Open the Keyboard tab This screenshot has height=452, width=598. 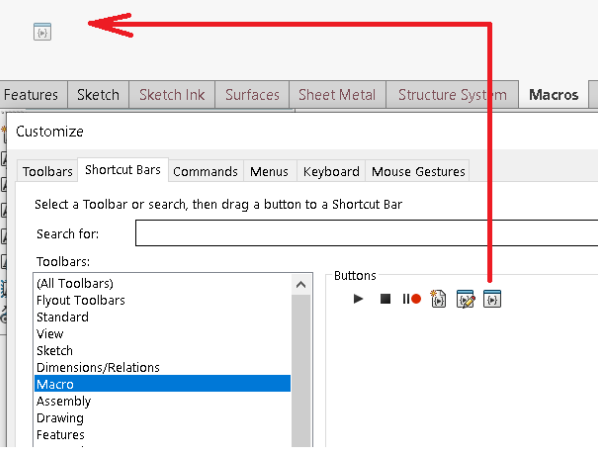331,171
